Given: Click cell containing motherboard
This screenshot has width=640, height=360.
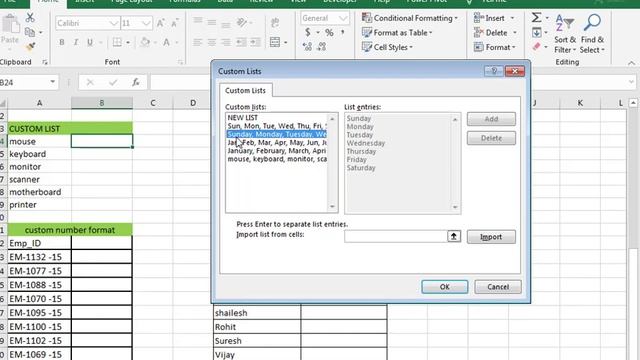Looking at the screenshot, I should tap(39, 192).
